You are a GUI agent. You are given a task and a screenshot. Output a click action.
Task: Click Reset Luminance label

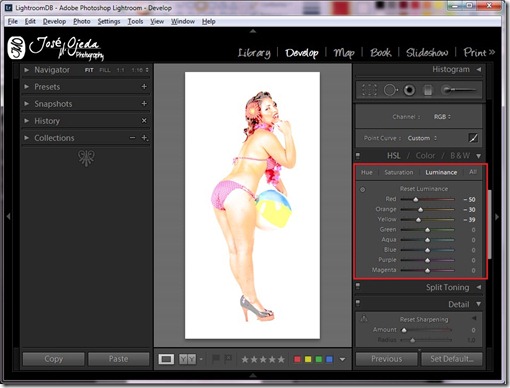tap(424, 189)
